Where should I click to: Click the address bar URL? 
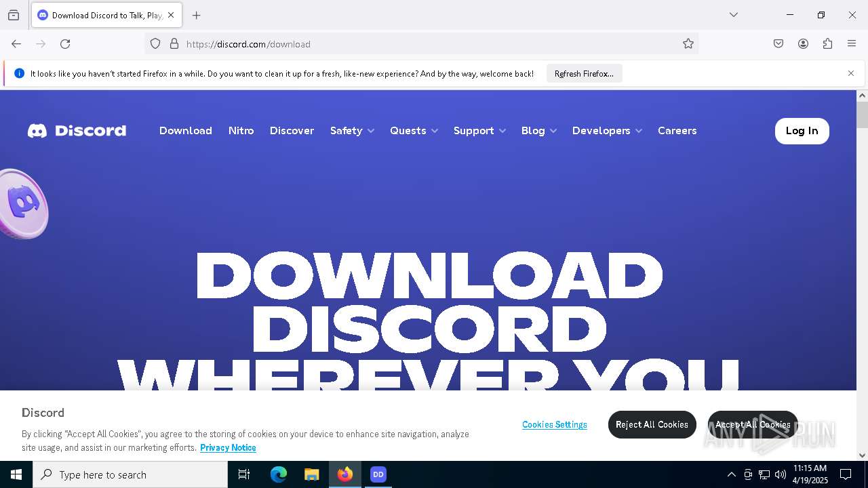(x=248, y=44)
